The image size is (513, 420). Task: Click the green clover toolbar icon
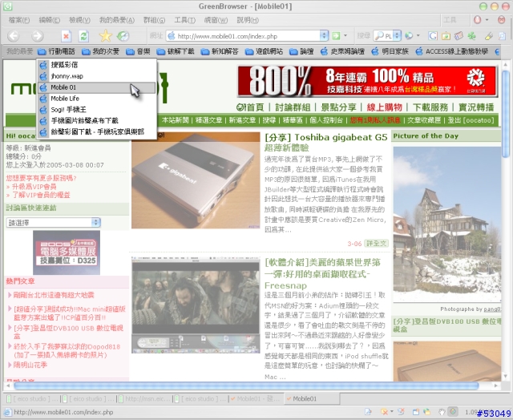[x=471, y=35]
